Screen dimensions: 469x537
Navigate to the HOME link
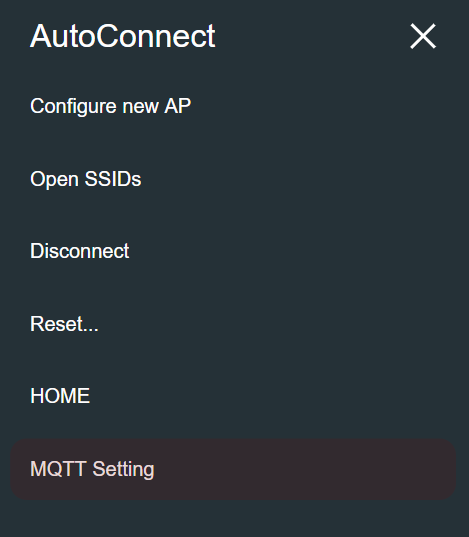tap(60, 396)
